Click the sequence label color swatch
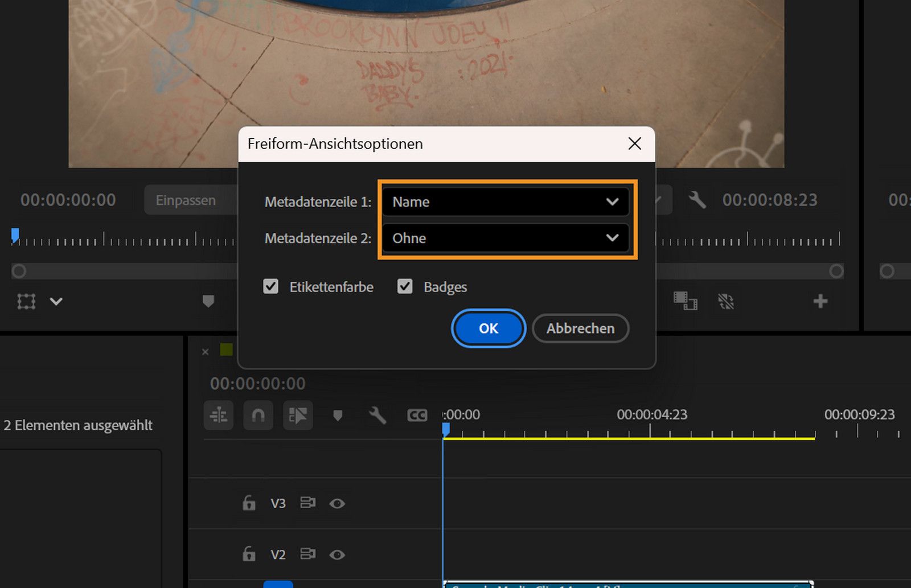 click(x=227, y=349)
